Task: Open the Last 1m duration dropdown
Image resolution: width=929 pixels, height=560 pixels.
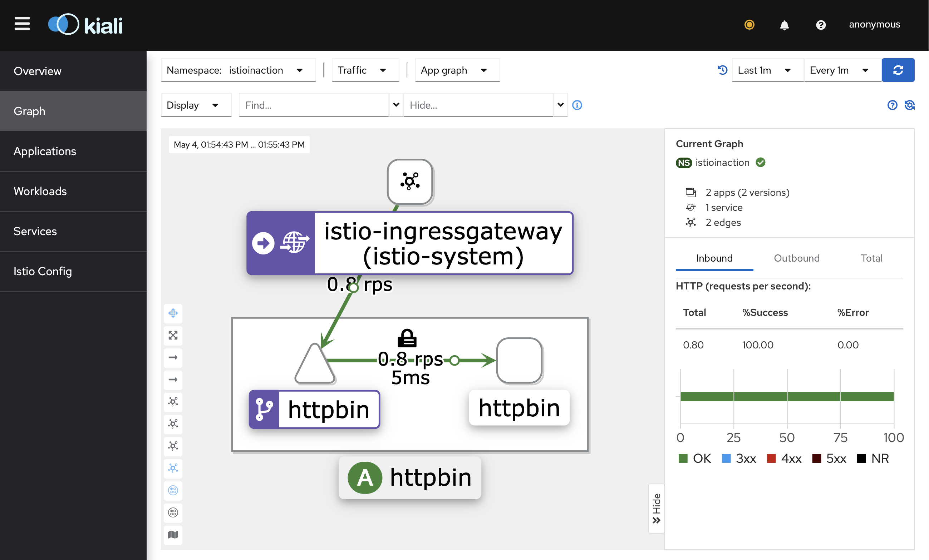Action: (767, 70)
